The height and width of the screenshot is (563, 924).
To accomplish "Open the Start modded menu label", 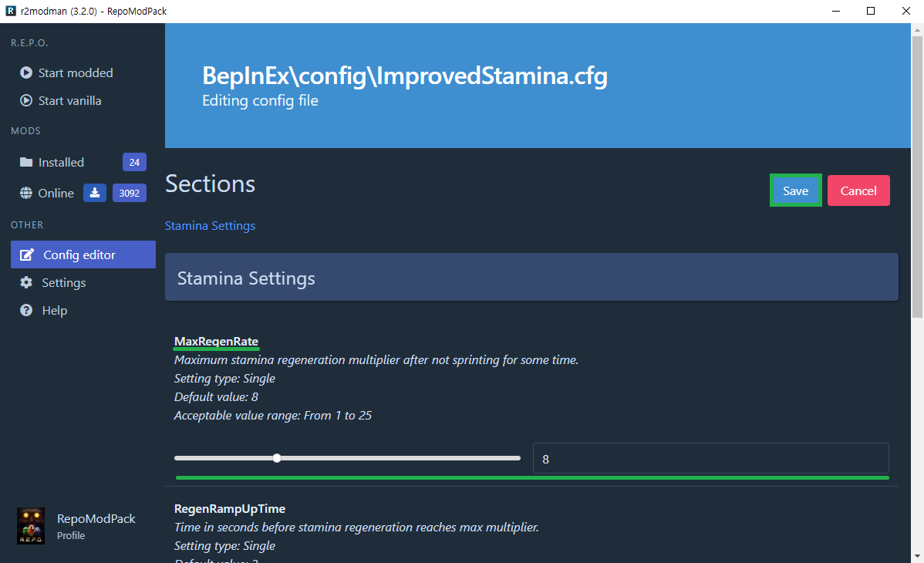I will (76, 72).
